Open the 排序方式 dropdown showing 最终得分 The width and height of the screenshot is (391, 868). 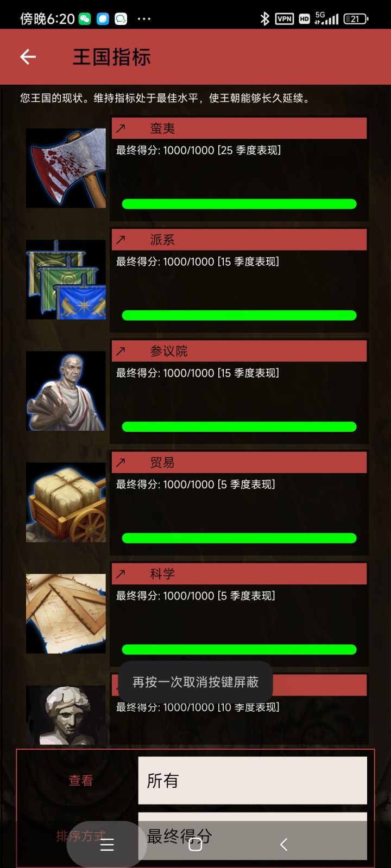coord(253,836)
